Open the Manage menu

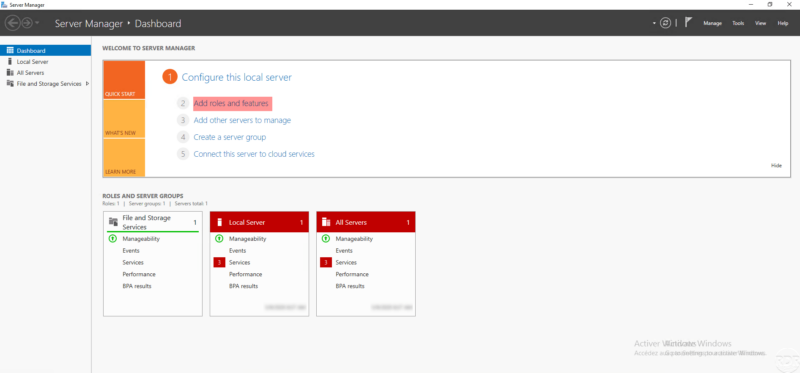[712, 23]
